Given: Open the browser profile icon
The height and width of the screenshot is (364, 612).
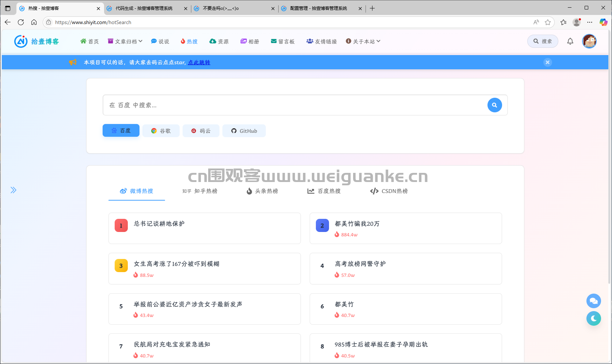Looking at the screenshot, I should click(577, 22).
